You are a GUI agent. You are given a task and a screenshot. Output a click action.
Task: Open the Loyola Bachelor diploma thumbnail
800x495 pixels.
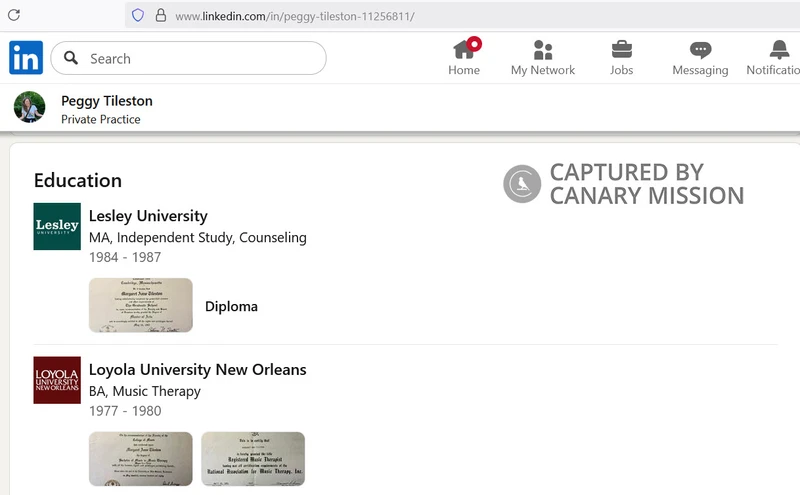click(141, 459)
